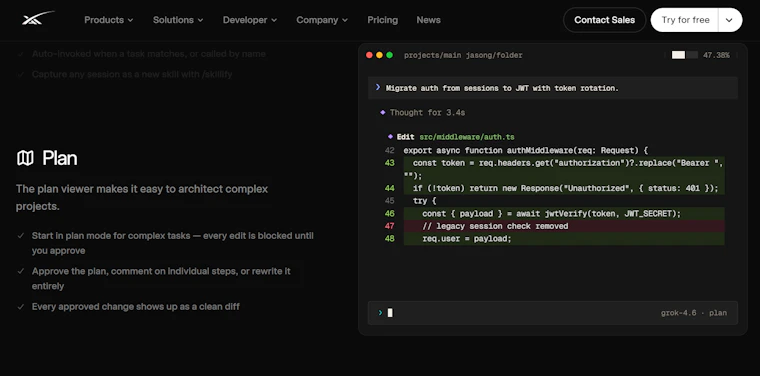Click checkmark beside Start in plan mode
760x376 pixels.
coord(20,236)
